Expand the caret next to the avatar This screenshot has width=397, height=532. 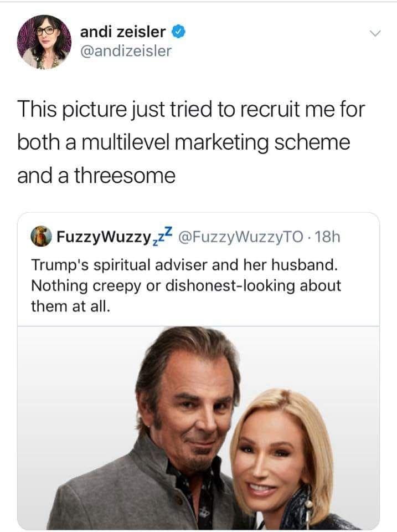click(x=374, y=34)
